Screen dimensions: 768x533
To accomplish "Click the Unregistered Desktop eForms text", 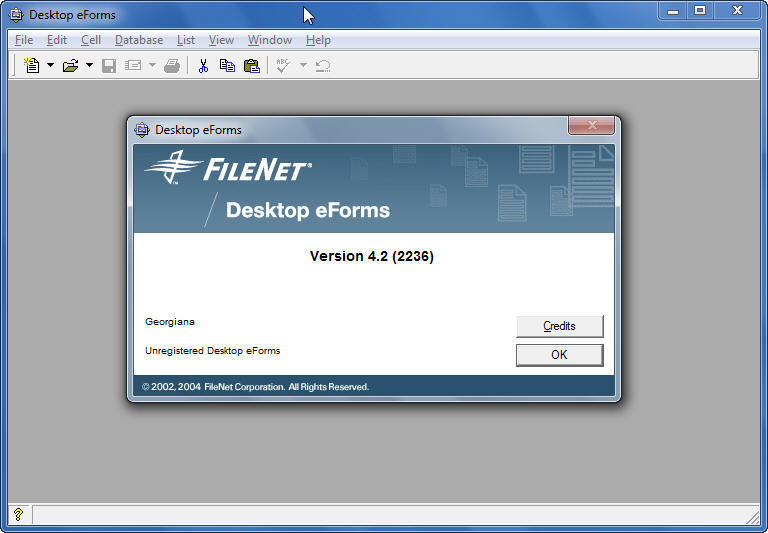I will (213, 351).
